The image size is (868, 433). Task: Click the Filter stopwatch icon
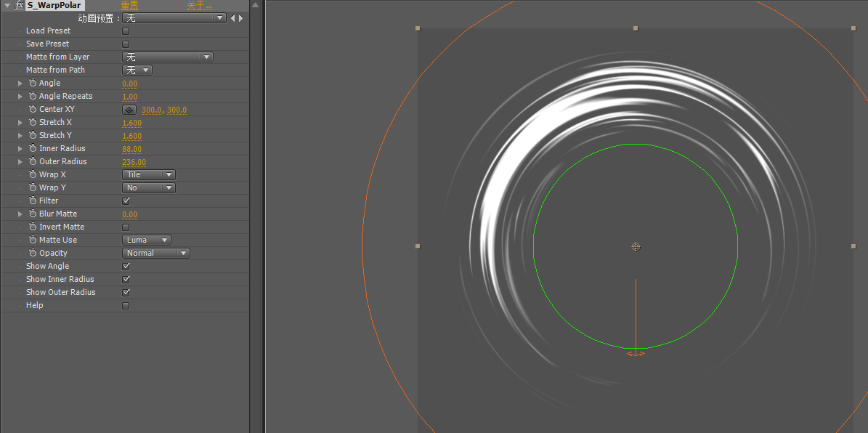click(33, 201)
